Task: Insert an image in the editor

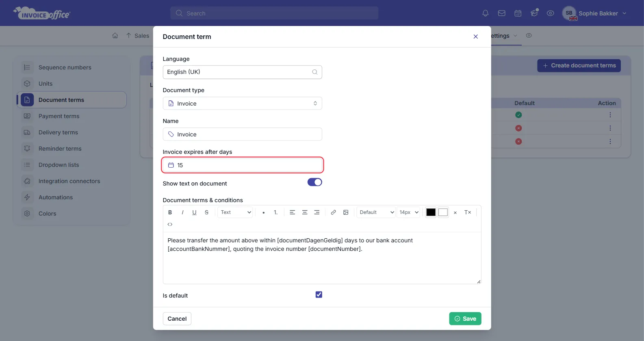Action: (346, 212)
